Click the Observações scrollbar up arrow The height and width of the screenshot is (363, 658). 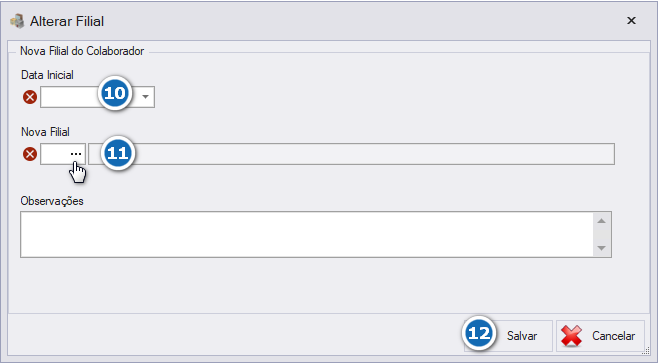click(x=601, y=221)
